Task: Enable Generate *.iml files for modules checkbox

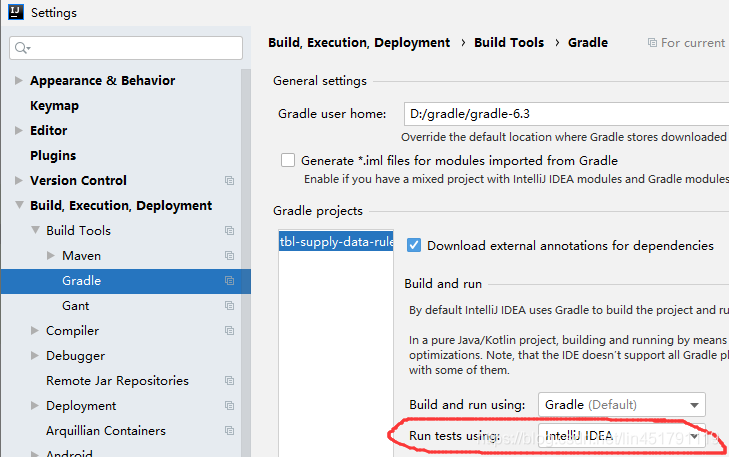Action: 288,160
